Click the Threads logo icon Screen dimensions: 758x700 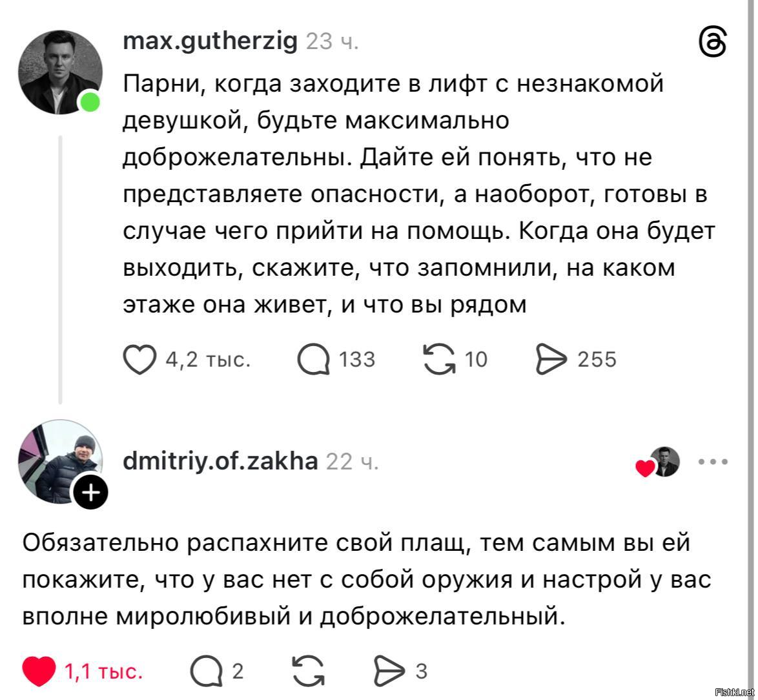point(713,43)
